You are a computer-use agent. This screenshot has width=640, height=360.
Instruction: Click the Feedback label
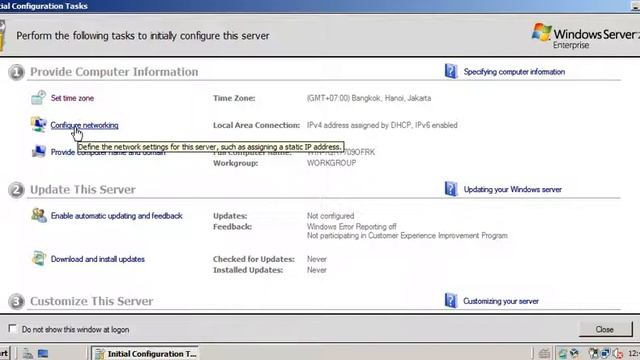[x=232, y=227]
